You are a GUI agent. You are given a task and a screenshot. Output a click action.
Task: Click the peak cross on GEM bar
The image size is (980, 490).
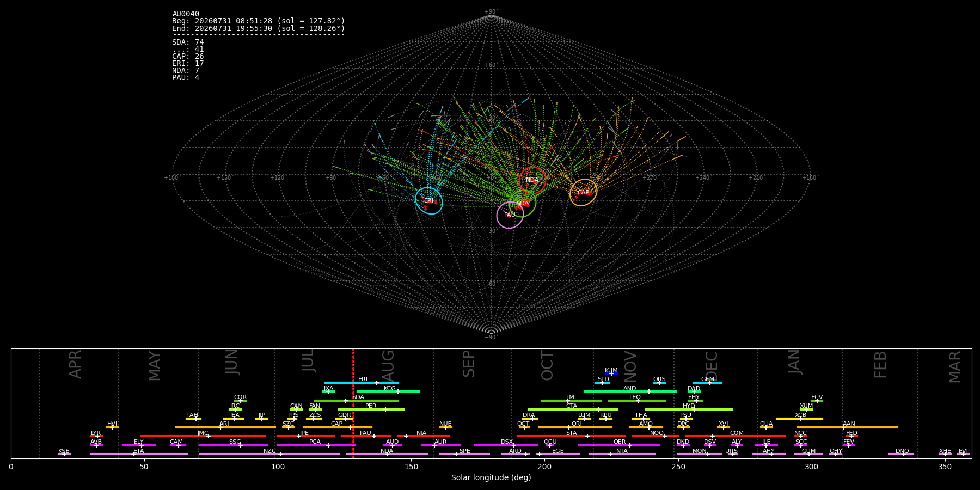[709, 383]
